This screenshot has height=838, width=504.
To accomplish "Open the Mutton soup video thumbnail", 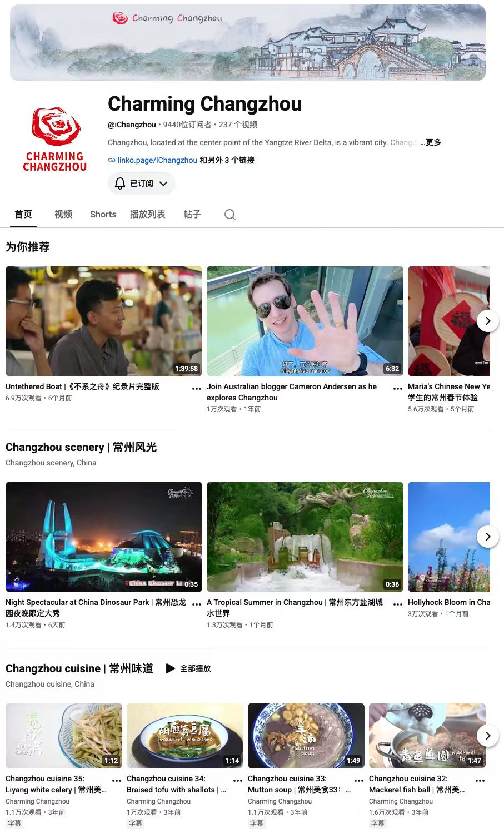I will [x=306, y=736].
